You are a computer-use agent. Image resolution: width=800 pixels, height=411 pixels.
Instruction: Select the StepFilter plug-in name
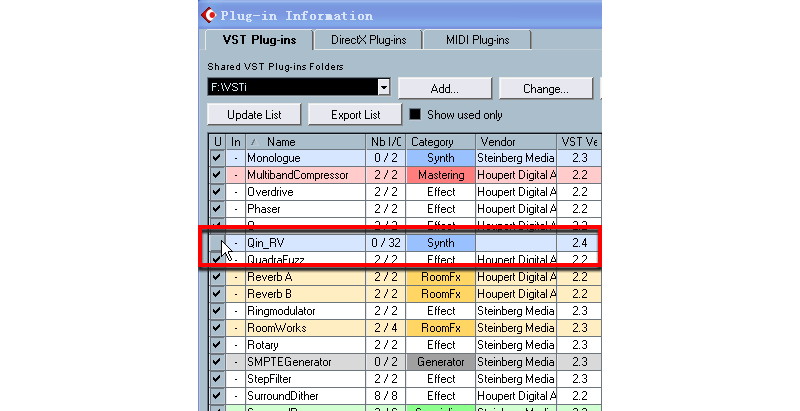(269, 379)
